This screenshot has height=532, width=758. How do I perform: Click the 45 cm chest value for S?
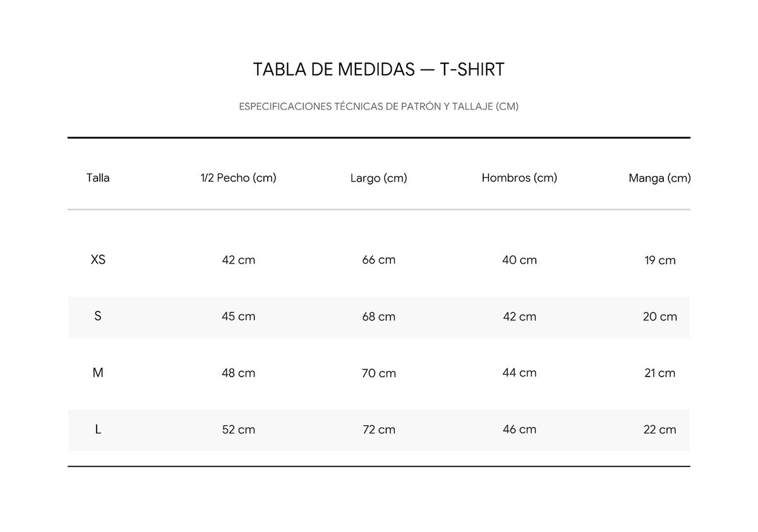point(239,317)
